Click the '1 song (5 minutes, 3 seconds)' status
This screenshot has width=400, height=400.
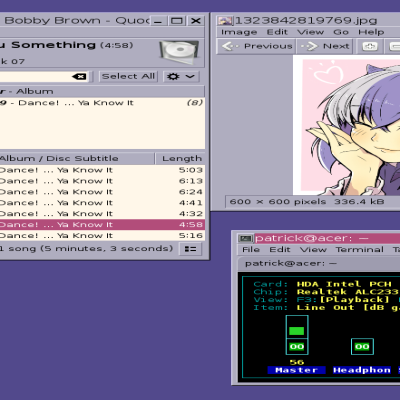(86, 249)
